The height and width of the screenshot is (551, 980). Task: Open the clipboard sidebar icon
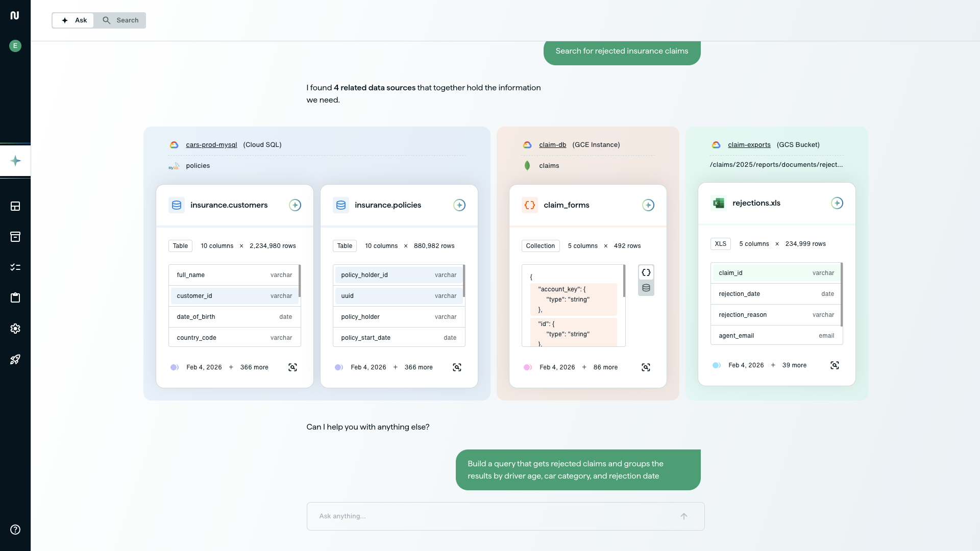[15, 298]
